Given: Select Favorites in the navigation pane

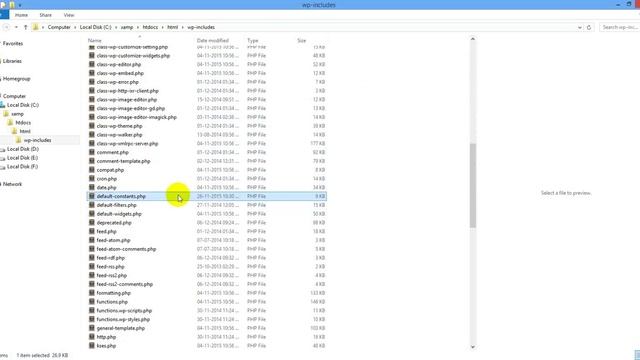Looking at the screenshot, I should click(13, 44).
